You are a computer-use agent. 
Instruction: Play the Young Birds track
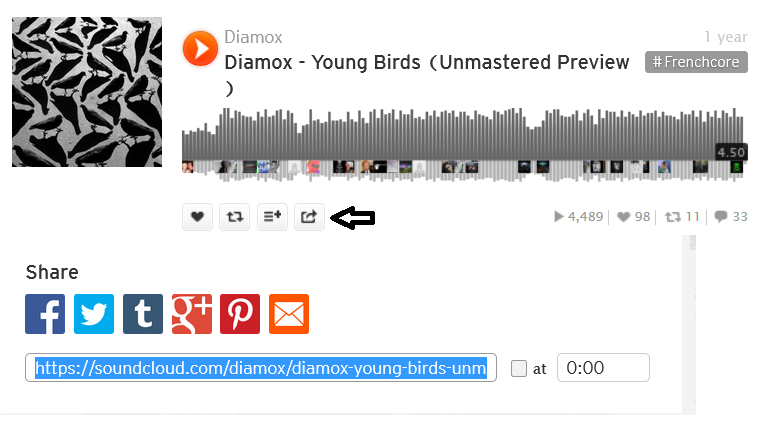(x=200, y=49)
